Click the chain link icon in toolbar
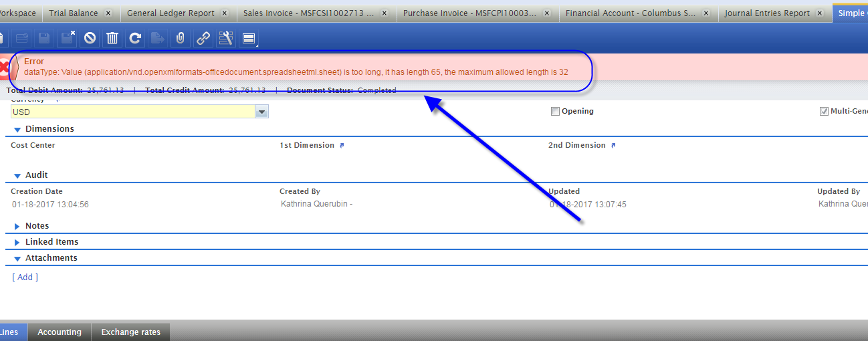Image resolution: width=868 pixels, height=341 pixels. tap(203, 39)
